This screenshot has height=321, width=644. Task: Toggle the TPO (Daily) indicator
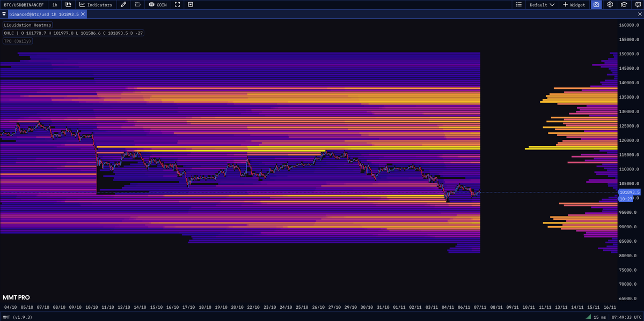[17, 41]
